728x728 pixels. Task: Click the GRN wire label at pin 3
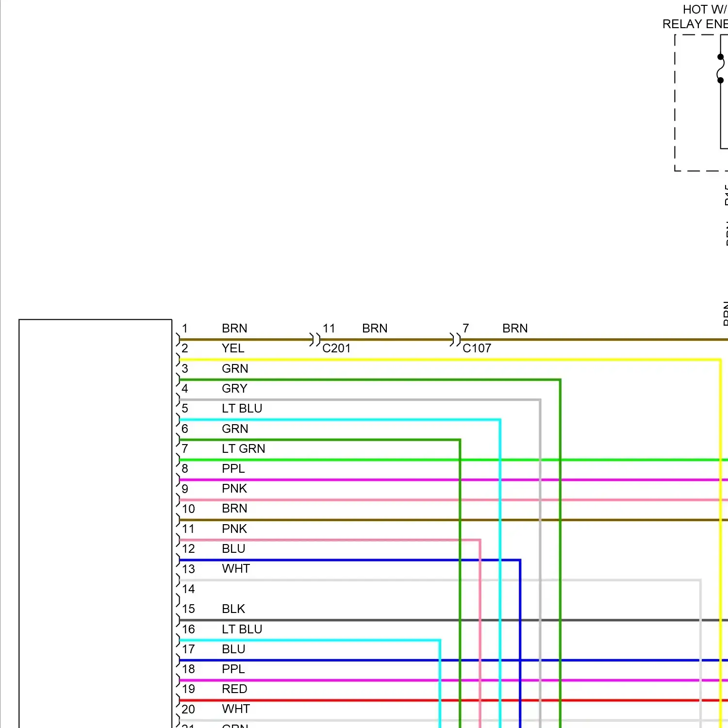[235, 369]
